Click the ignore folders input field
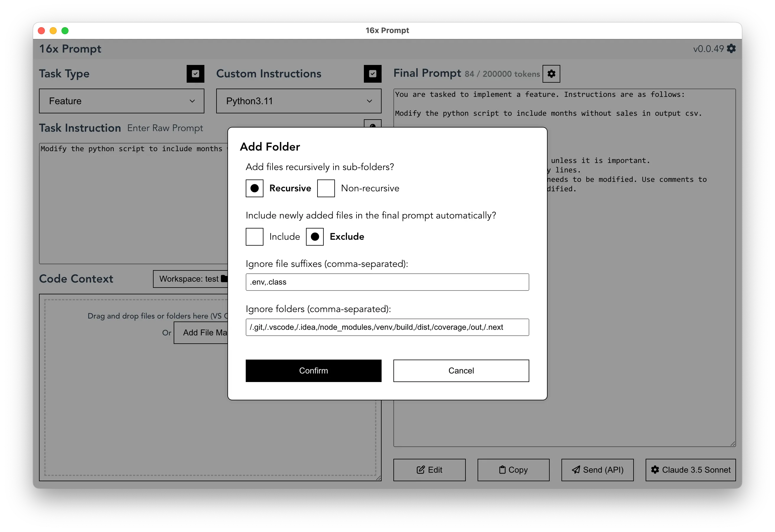 coord(387,327)
